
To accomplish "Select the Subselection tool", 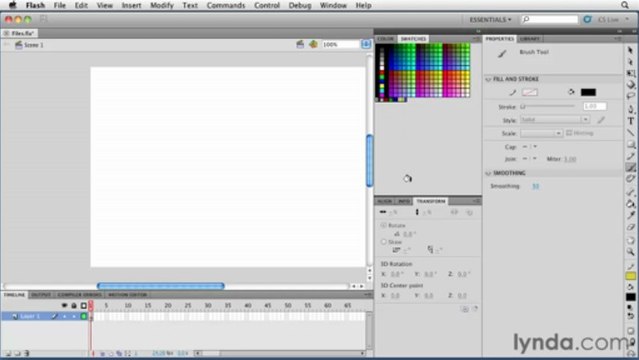I will (x=630, y=62).
